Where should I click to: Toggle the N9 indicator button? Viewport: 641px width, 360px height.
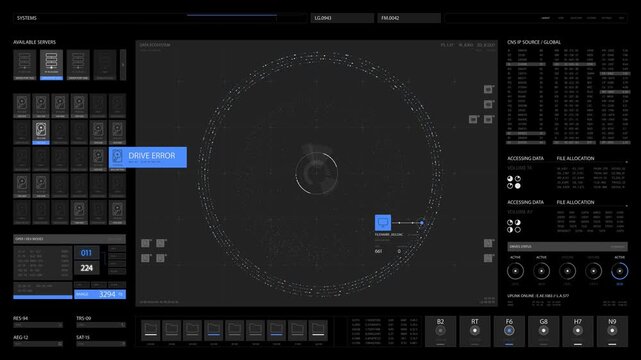pyautogui.click(x=612, y=331)
